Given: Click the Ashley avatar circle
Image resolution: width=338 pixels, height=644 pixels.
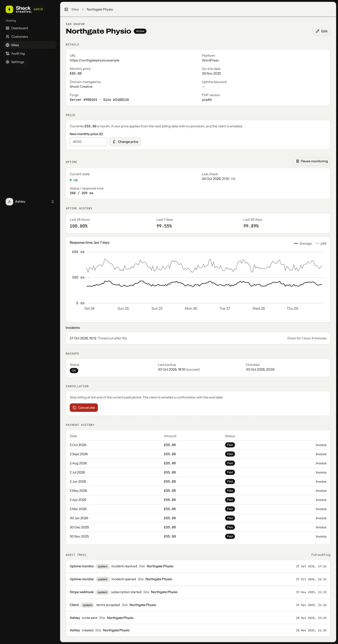Looking at the screenshot, I should pyautogui.click(x=9, y=202).
